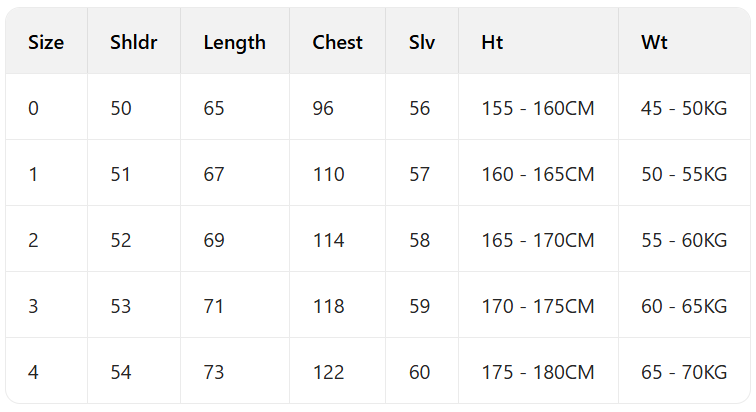756x412 pixels.
Task: Select the 65 - 70KG weight cell
Action: 684,372
